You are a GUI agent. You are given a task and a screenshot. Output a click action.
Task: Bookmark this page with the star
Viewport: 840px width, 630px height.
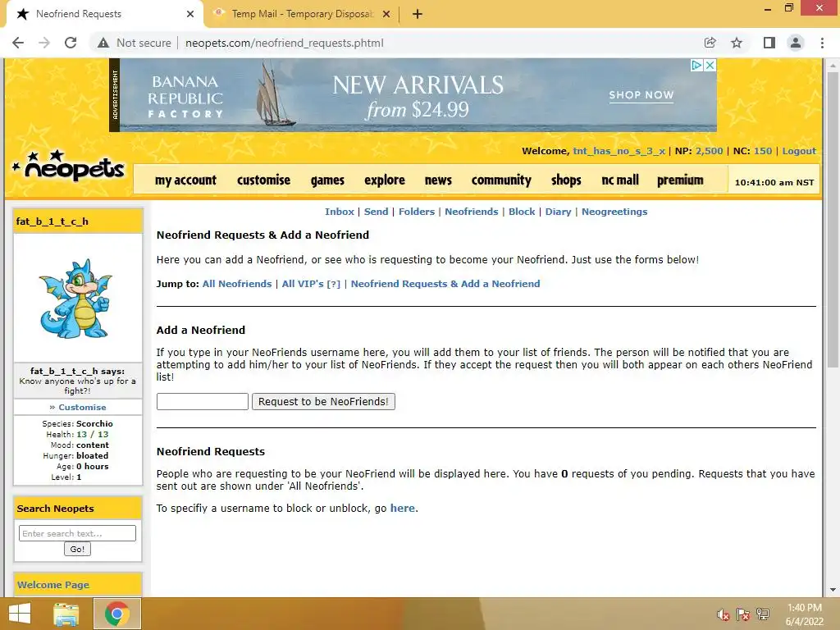click(x=737, y=43)
